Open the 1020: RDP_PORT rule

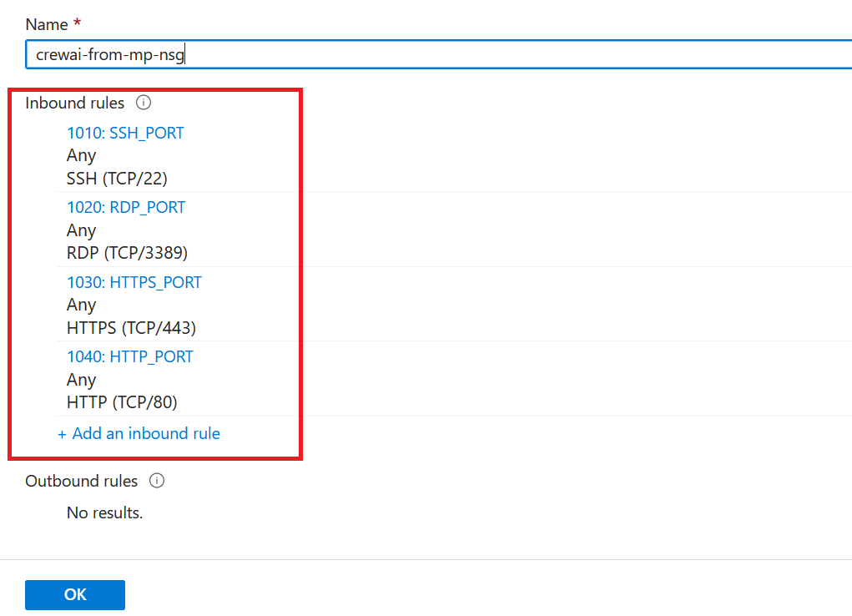pos(126,207)
